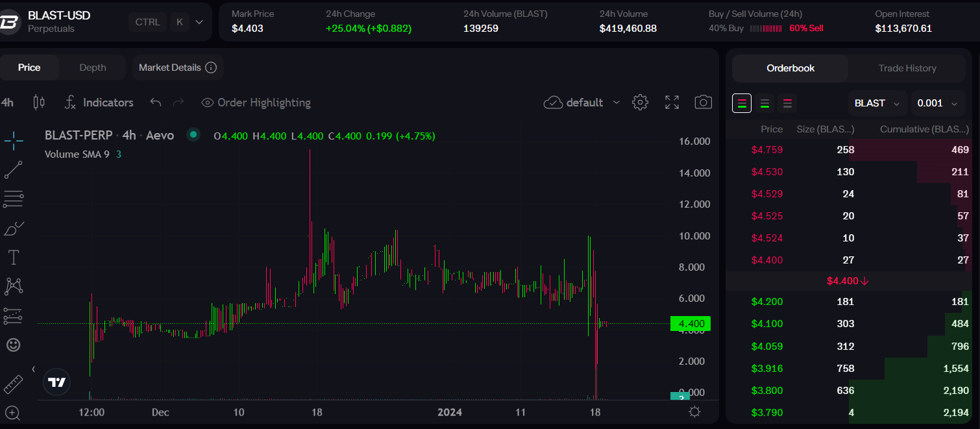Select the text annotation tool
The image size is (980, 429).
pyautogui.click(x=13, y=257)
